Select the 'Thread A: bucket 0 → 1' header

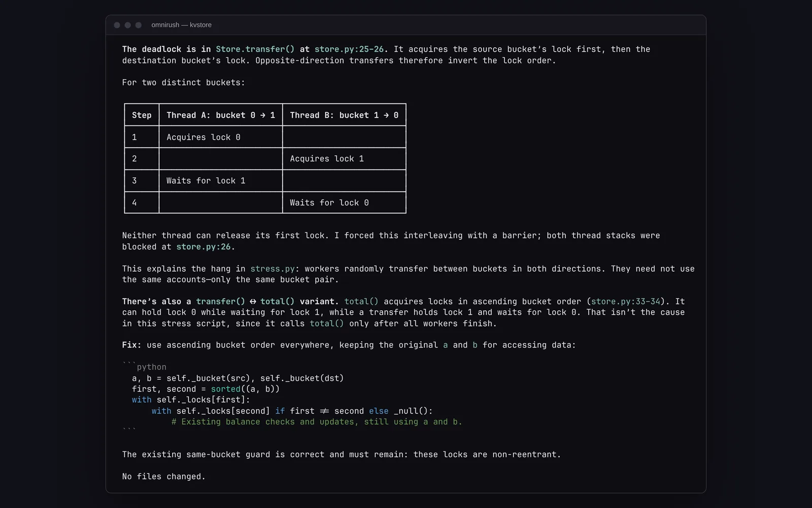coord(221,115)
